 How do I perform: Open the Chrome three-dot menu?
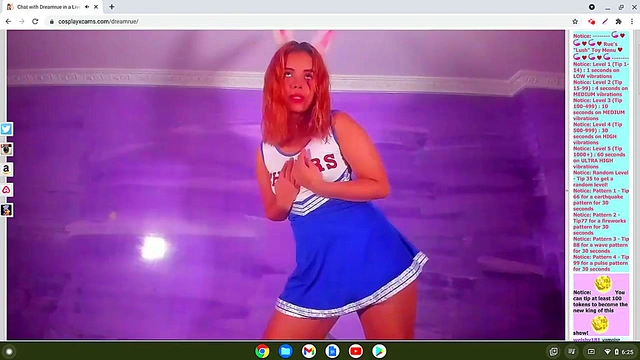632,21
